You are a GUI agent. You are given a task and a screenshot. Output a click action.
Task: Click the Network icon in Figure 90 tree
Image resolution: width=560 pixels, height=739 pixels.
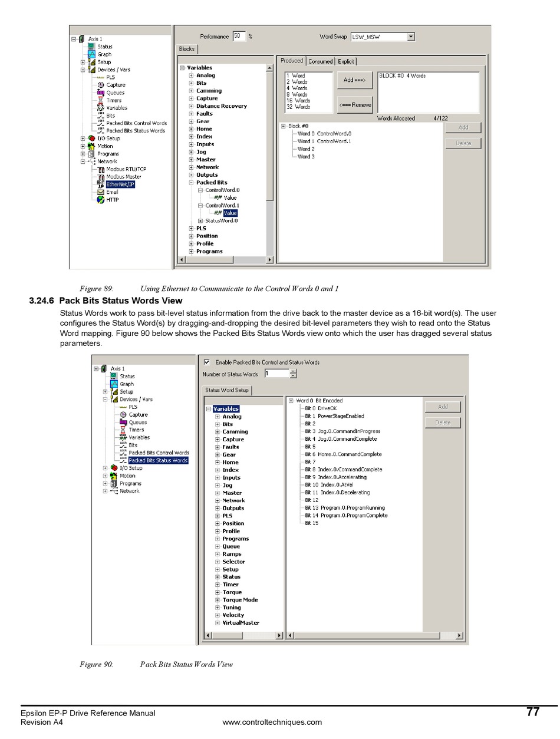click(114, 491)
